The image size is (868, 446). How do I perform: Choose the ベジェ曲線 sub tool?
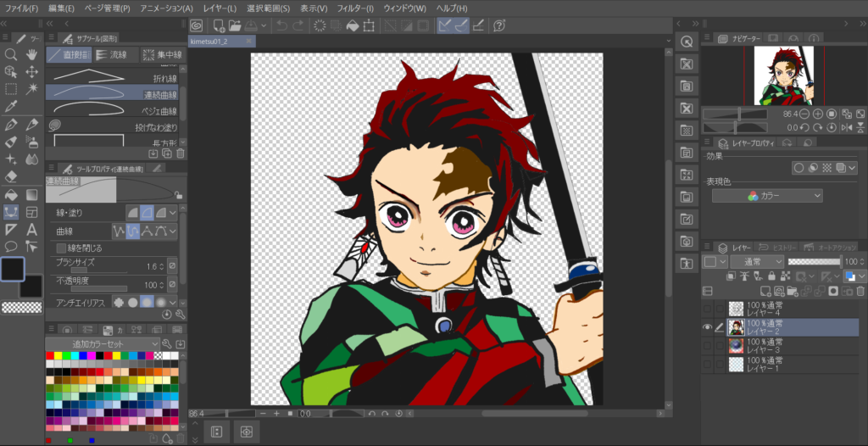pyautogui.click(x=112, y=109)
